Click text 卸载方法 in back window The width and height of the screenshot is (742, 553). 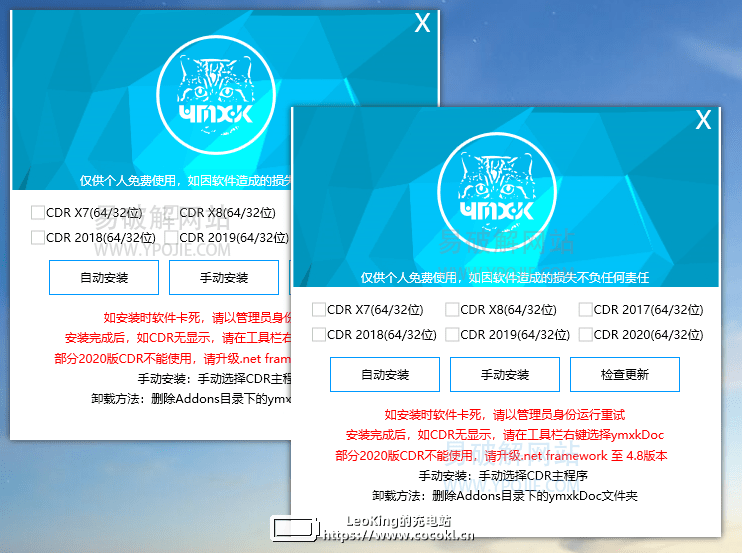coord(191,399)
